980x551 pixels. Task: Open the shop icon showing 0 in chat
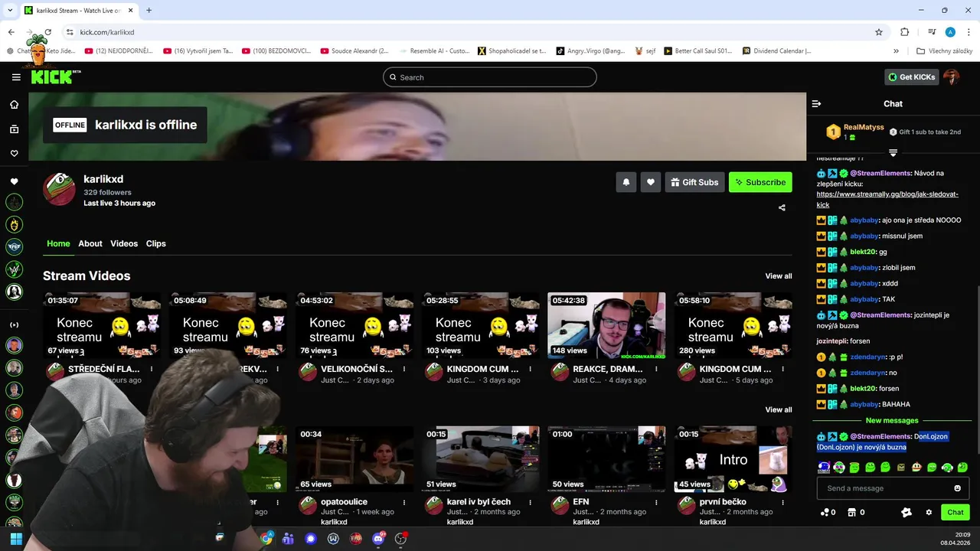point(857,512)
